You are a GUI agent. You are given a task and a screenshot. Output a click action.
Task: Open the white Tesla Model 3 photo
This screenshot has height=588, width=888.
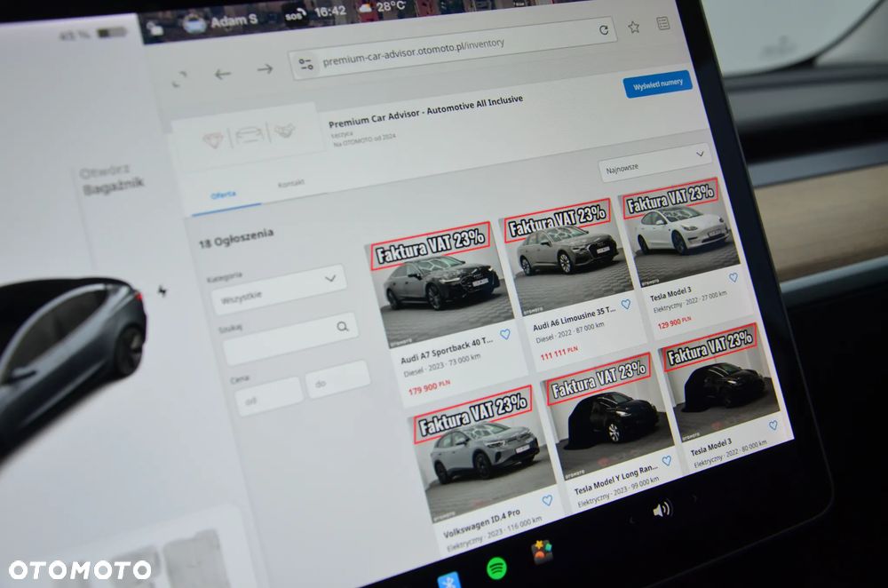click(679, 231)
